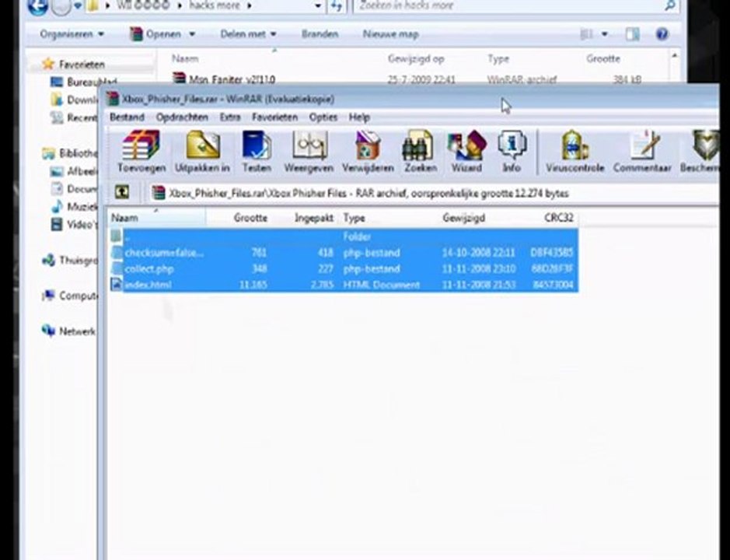Image resolution: width=730 pixels, height=560 pixels.
Task: Select Thuisgroep in Explorer sidebar
Action: pyautogui.click(x=70, y=261)
